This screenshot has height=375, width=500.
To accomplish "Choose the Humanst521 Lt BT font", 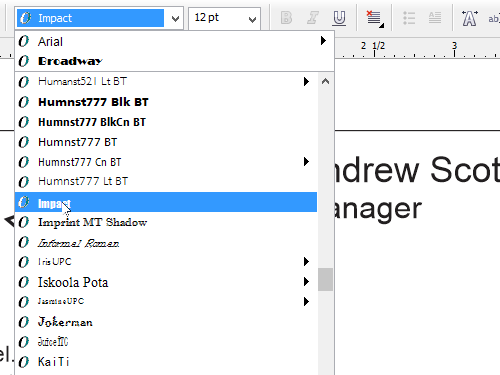I will click(x=166, y=81).
